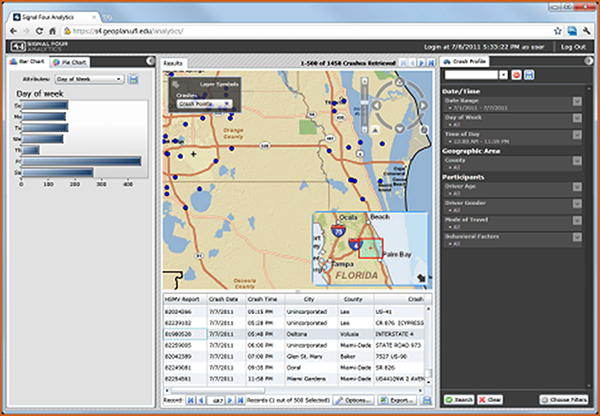Pan the map north
This screenshot has width=600, height=416.
[x=399, y=82]
